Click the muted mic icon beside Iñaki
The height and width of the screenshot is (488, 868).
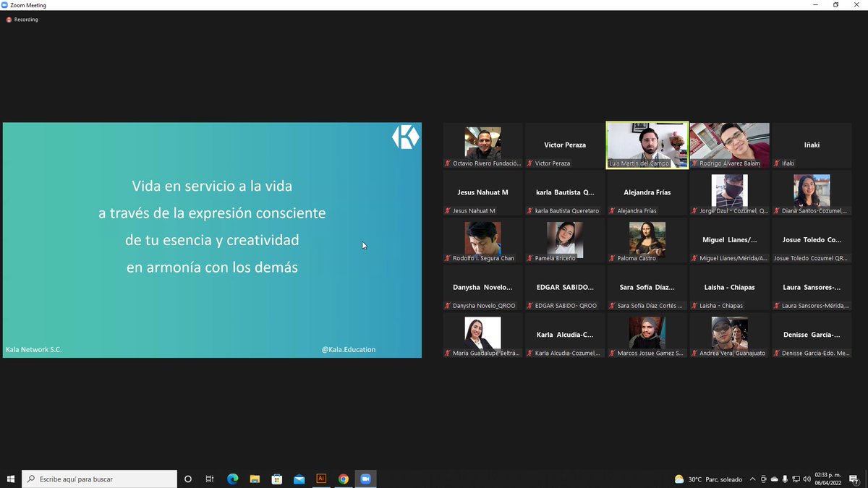coord(777,163)
